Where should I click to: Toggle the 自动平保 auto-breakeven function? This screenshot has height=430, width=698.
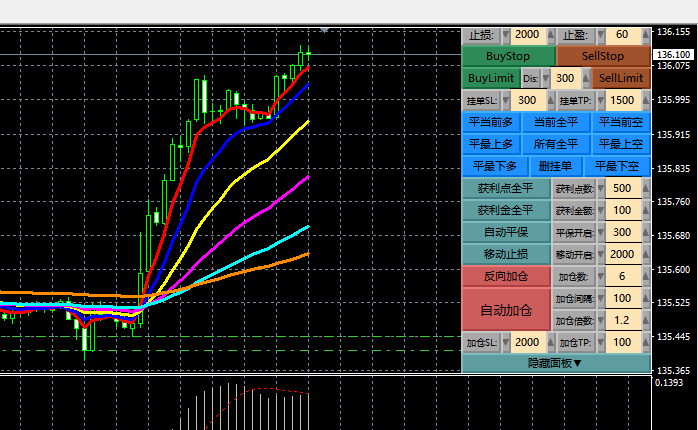tap(506, 232)
